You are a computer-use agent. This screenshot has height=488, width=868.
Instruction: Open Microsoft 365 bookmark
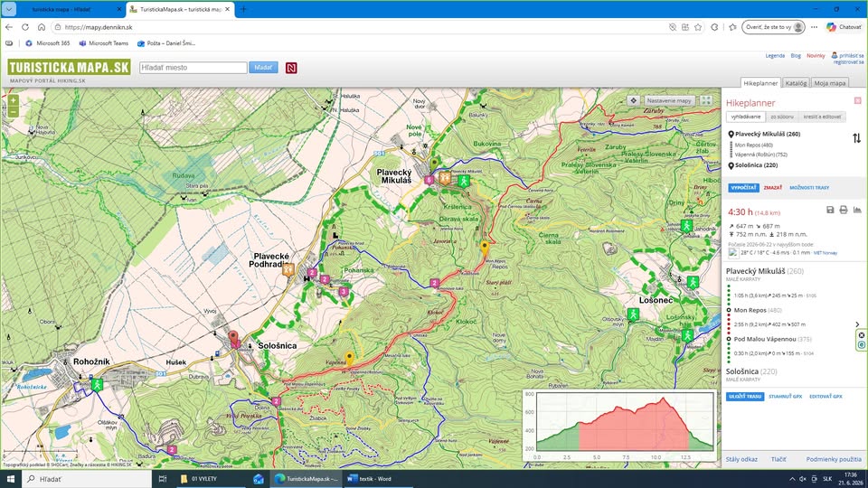(48, 43)
